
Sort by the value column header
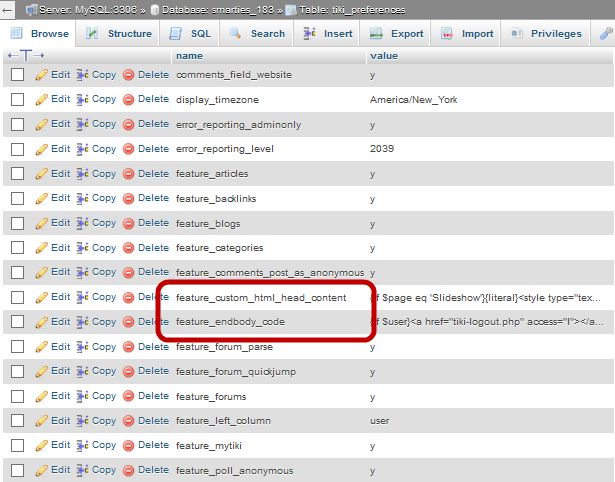(383, 56)
